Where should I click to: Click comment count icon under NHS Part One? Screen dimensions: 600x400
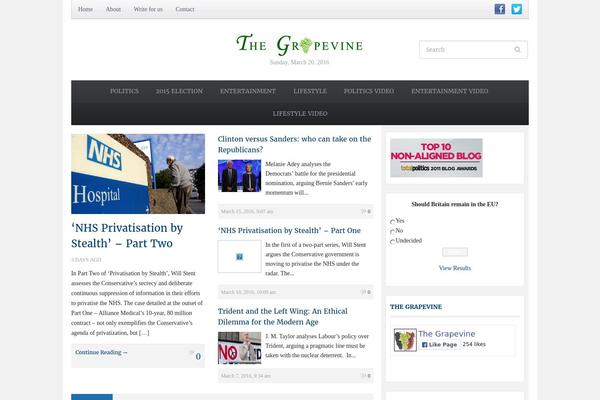pyautogui.click(x=366, y=292)
